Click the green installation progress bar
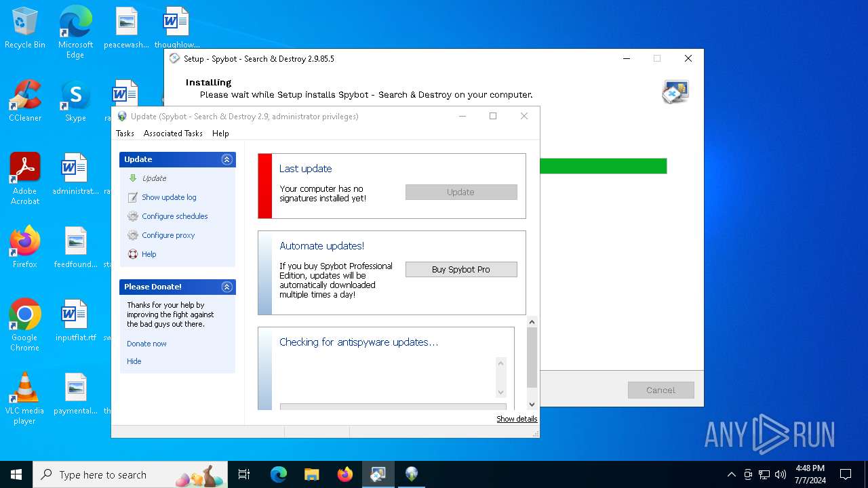The height and width of the screenshot is (488, 868). (603, 166)
